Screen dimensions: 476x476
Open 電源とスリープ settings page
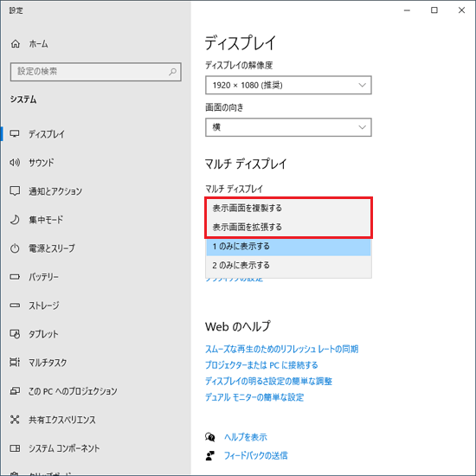tap(52, 248)
